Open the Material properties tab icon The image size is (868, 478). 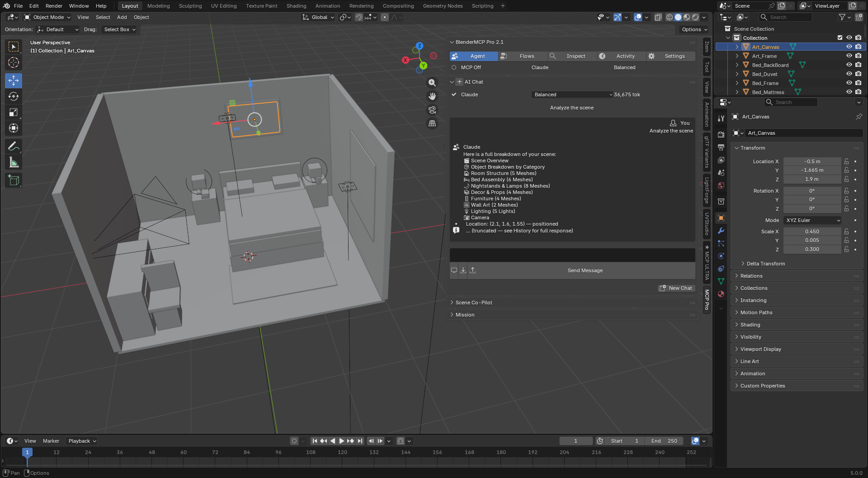721,294
